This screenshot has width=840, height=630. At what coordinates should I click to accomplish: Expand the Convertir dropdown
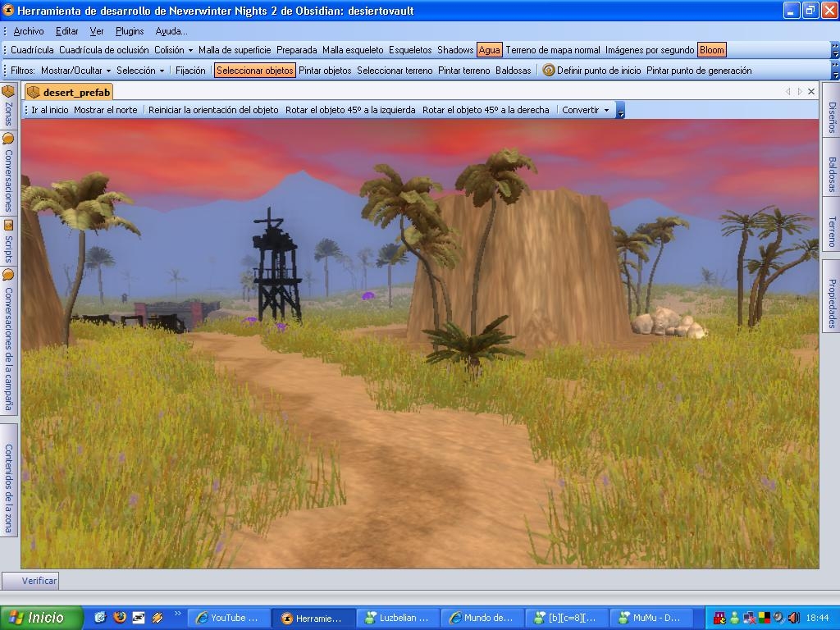(x=585, y=110)
